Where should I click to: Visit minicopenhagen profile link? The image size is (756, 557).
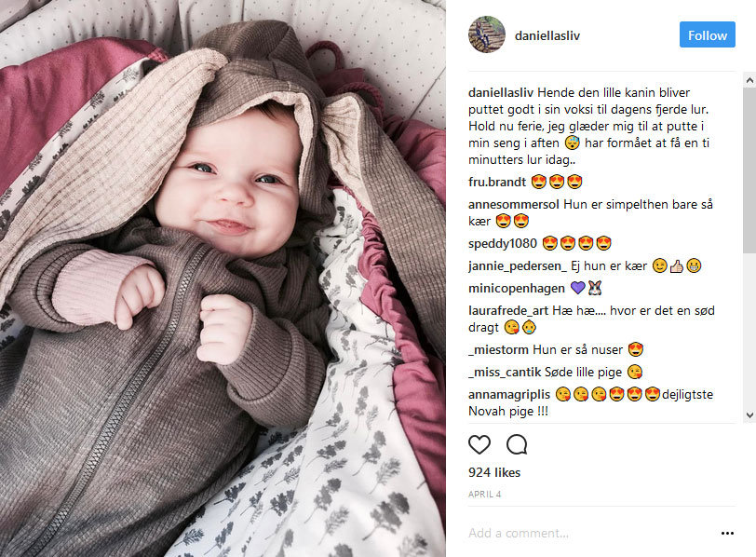coord(517,289)
